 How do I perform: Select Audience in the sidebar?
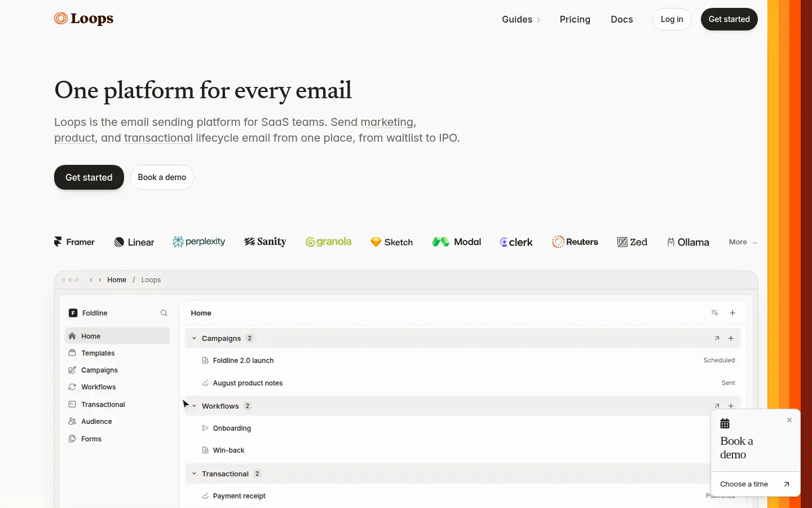(117, 422)
